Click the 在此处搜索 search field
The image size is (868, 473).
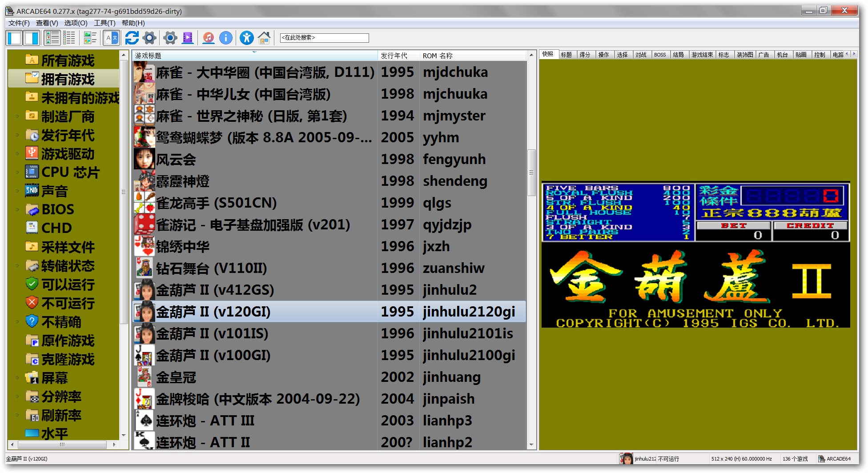pyautogui.click(x=324, y=38)
